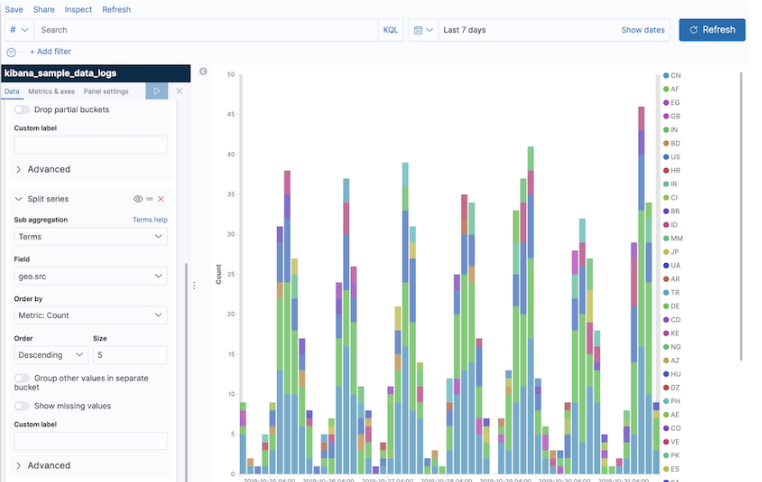Remove the Split series aggregation
This screenshot has height=482, width=762.
click(x=161, y=199)
